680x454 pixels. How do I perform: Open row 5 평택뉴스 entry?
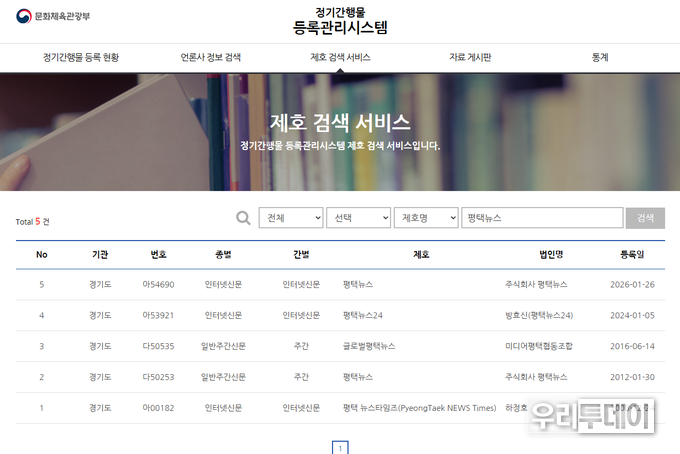pyautogui.click(x=358, y=285)
